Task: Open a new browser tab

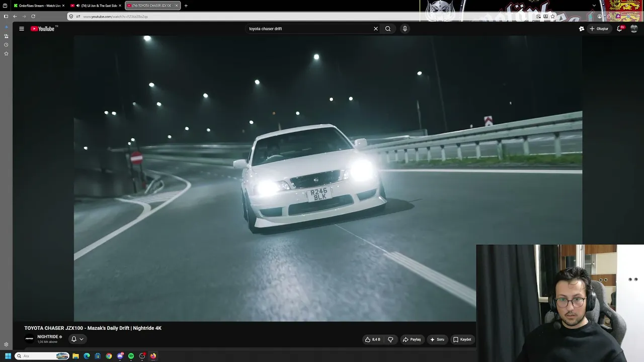Action: (186, 6)
